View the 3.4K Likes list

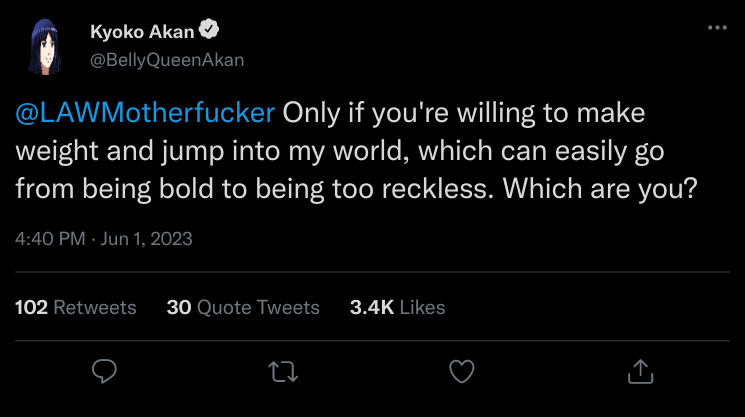(x=397, y=307)
